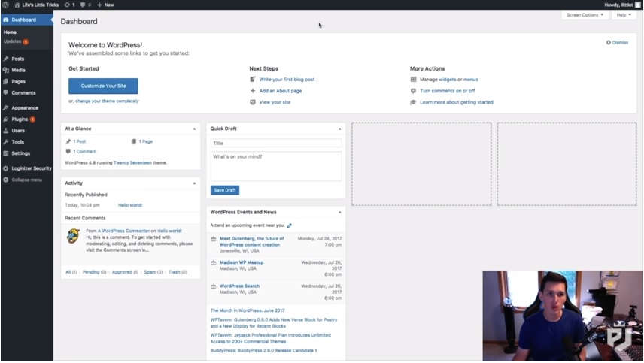
Task: Click the Plugins icon in sidebar
Action: click(x=6, y=119)
